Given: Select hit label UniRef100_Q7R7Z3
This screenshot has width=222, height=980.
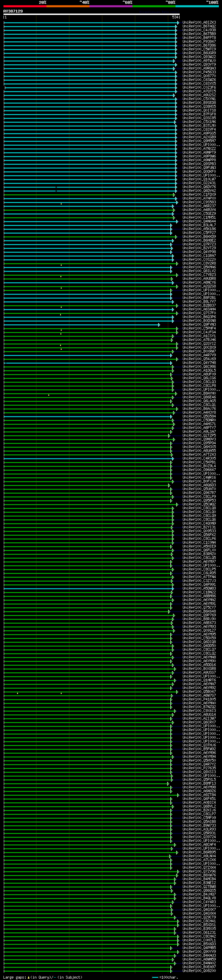Looking at the screenshot, I should [199, 244].
